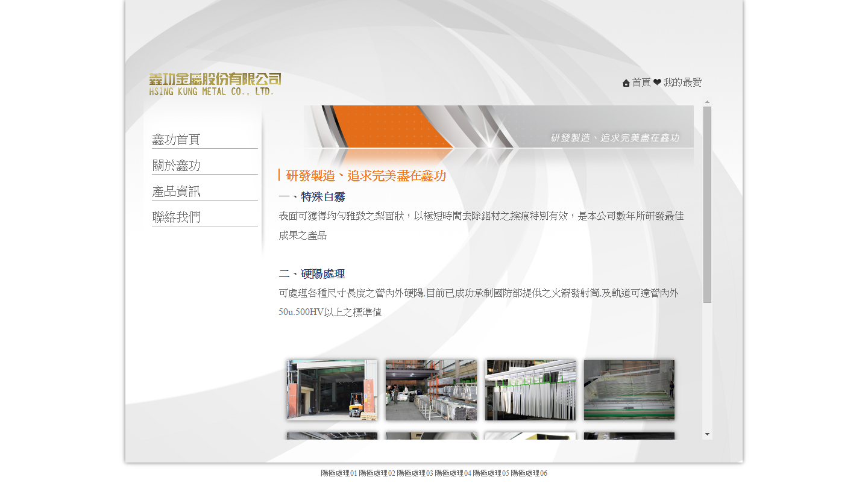This screenshot has height=483, width=868.
Task: Open the forklift at factory entrance photo
Action: click(332, 390)
